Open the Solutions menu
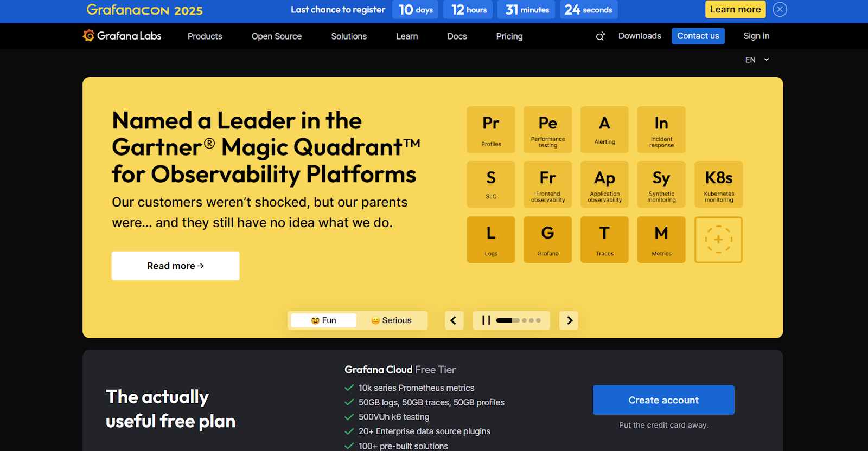The height and width of the screenshot is (451, 868). [349, 36]
